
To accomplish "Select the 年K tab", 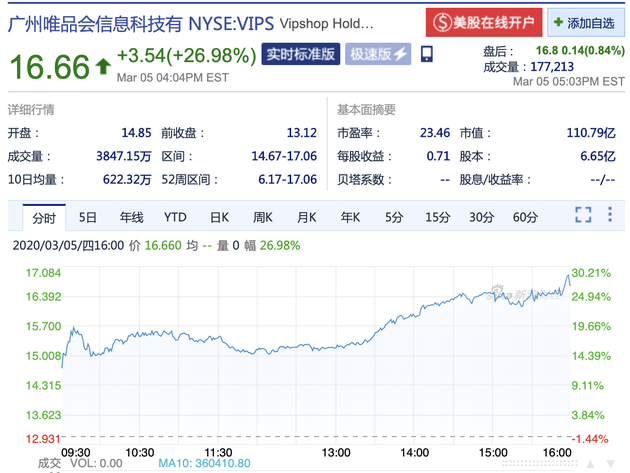I will (x=350, y=217).
